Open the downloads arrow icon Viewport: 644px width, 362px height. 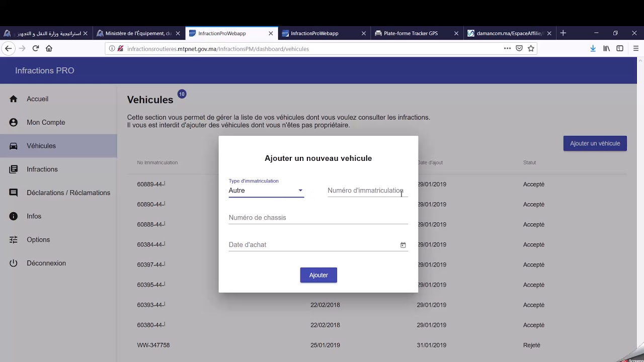pyautogui.click(x=593, y=48)
